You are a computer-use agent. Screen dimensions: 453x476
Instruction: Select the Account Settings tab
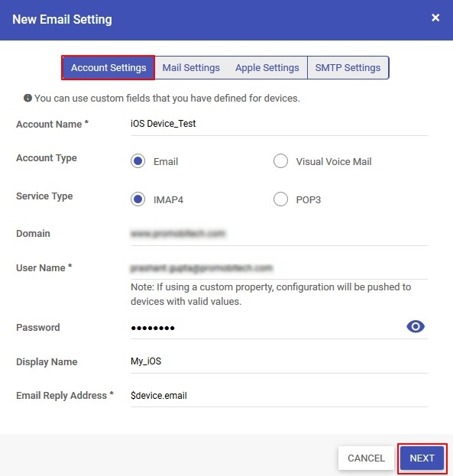pyautogui.click(x=108, y=67)
